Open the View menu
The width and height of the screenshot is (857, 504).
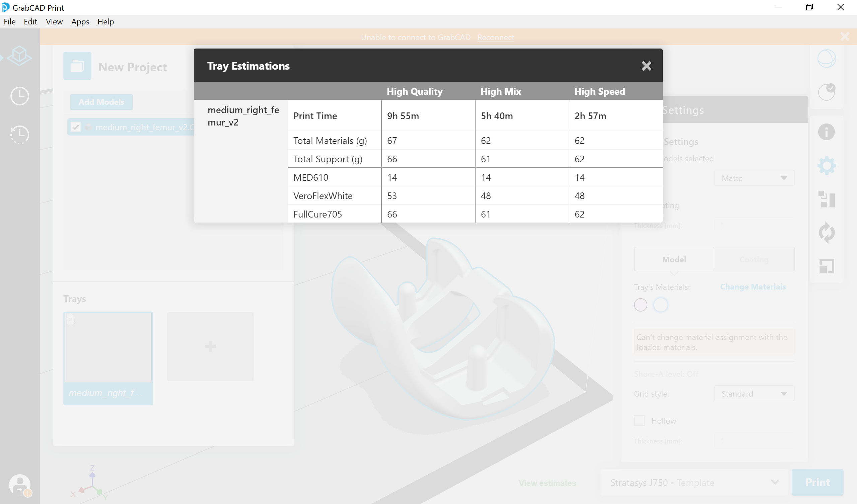[x=54, y=22]
